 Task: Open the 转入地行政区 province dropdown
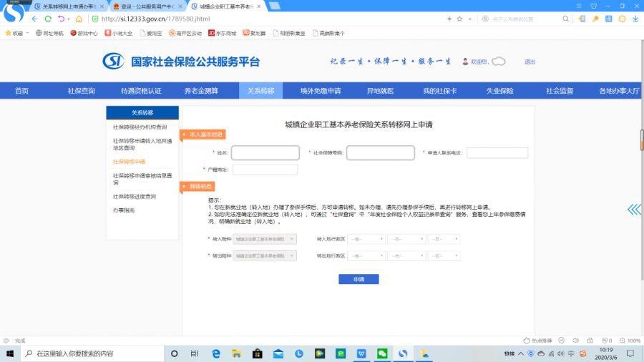coord(366,239)
